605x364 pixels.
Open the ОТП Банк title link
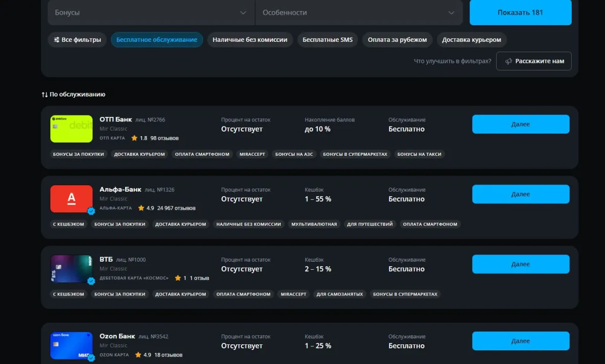[116, 119]
